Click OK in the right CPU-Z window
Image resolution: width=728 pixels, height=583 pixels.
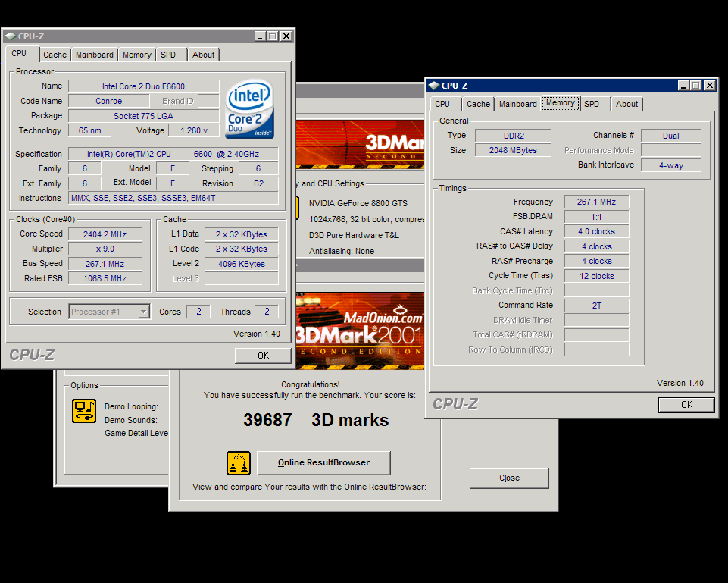(686, 405)
